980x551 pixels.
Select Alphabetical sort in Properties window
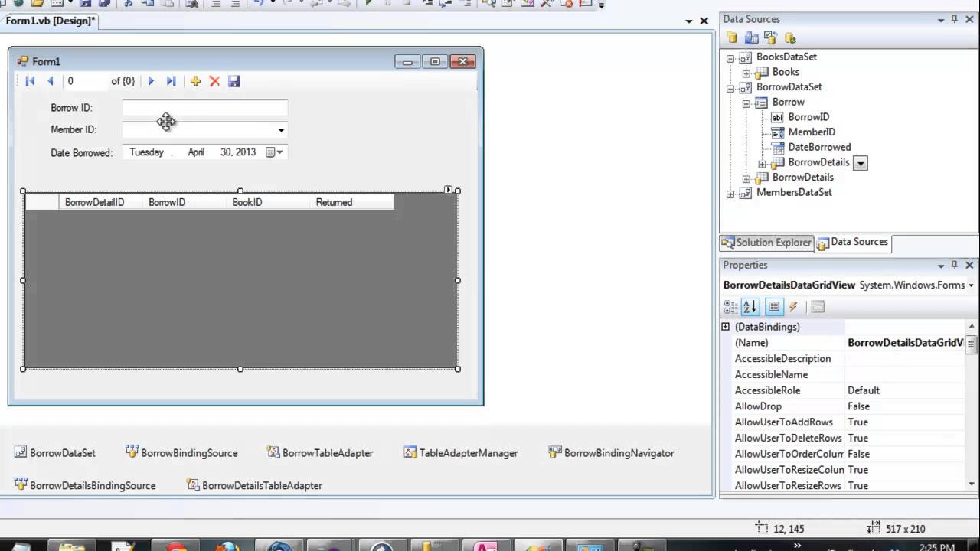point(750,307)
